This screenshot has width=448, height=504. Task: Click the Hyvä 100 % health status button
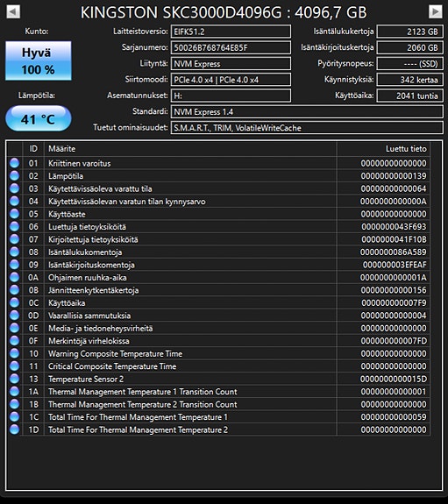pos(39,60)
